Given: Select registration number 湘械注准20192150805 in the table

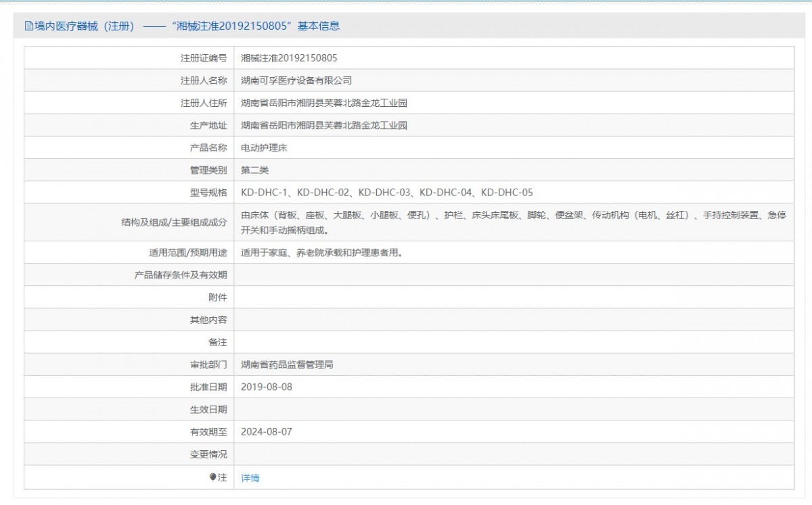Looking at the screenshot, I should point(289,58).
